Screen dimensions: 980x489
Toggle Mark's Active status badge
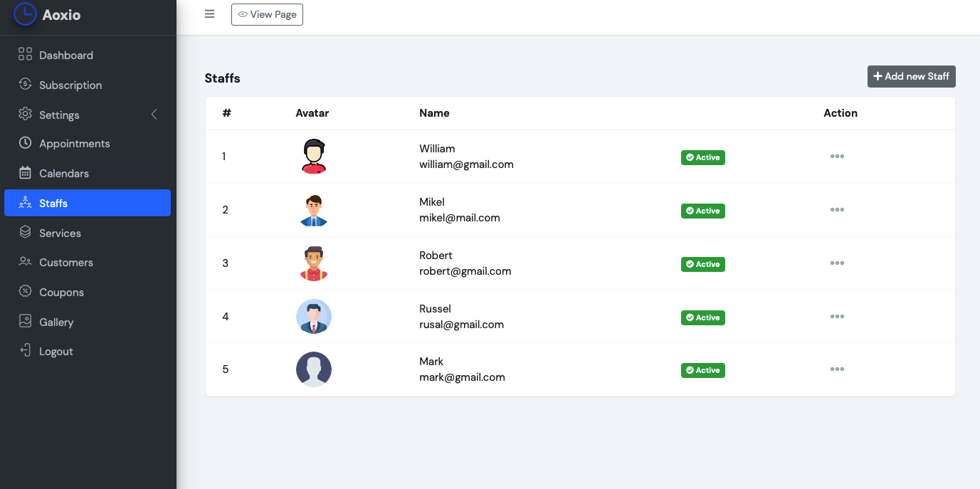[702, 370]
